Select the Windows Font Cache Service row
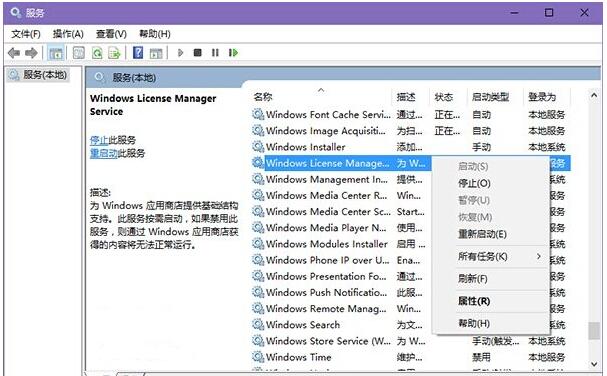The width and height of the screenshot is (607, 376). click(411, 114)
